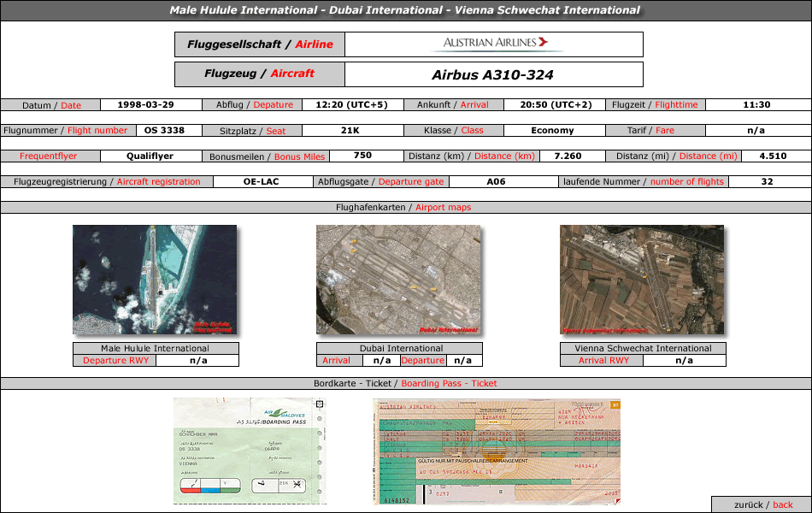Select the date value 1998-03-29
This screenshot has height=513, width=812.
pyautogui.click(x=150, y=104)
